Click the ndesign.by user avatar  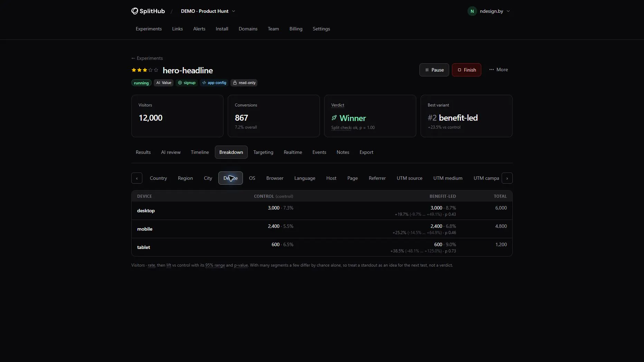pos(472,11)
